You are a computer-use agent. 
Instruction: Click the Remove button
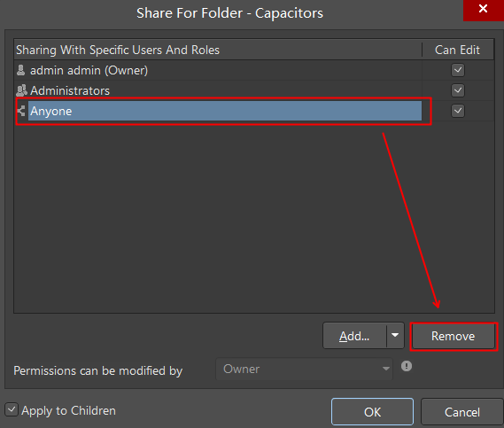[x=454, y=336]
